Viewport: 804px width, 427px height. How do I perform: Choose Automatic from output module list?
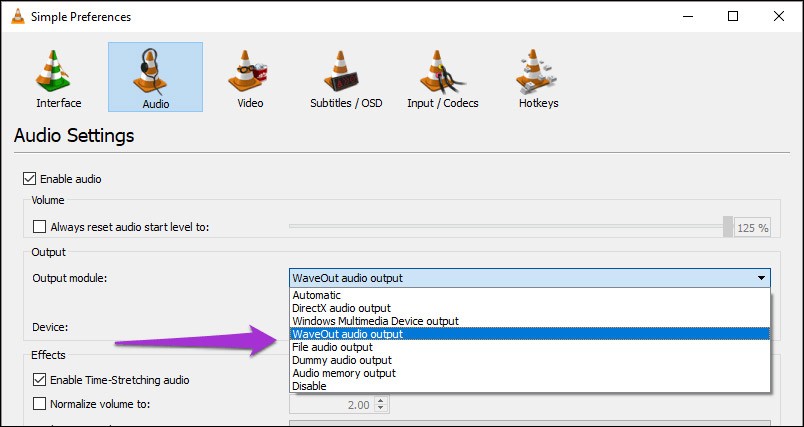pyautogui.click(x=316, y=295)
